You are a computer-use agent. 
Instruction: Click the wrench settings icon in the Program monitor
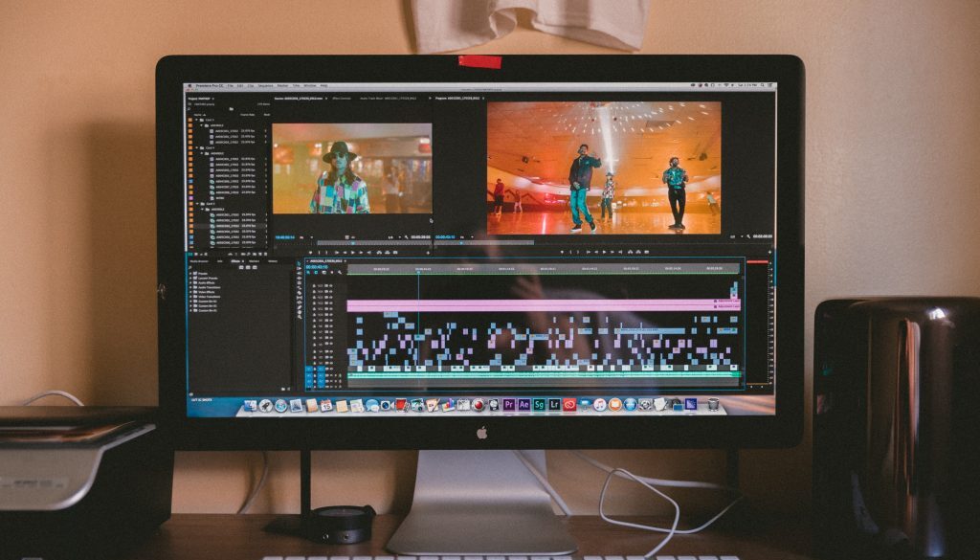click(748, 237)
